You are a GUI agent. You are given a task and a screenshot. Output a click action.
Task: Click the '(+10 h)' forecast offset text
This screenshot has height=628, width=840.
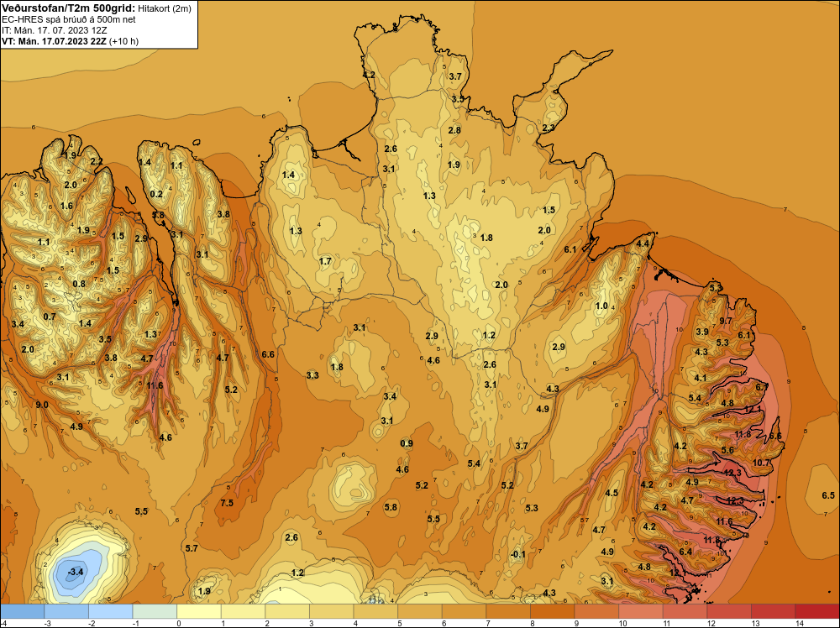(123, 41)
